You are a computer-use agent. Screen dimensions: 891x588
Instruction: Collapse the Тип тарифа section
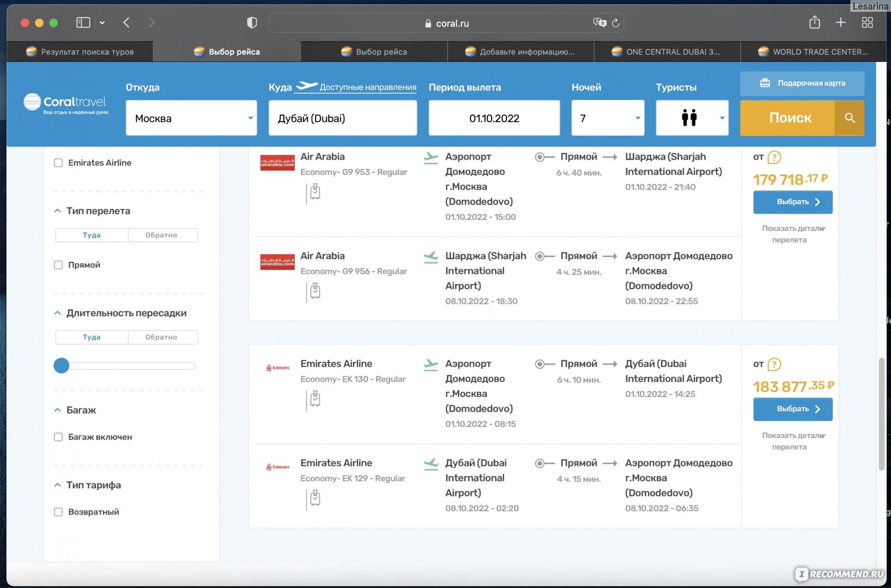pos(57,485)
